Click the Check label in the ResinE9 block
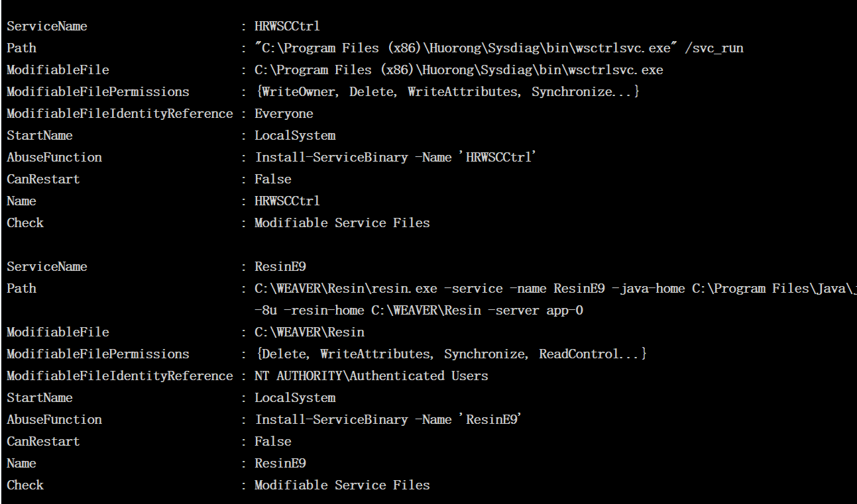857x504 pixels. (x=25, y=485)
